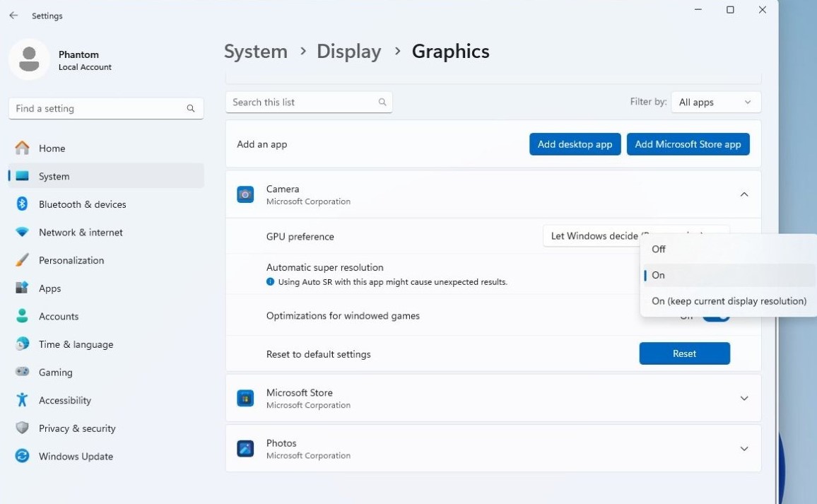The width and height of the screenshot is (817, 504).
Task: Click the Photos app icon
Action: (245, 449)
